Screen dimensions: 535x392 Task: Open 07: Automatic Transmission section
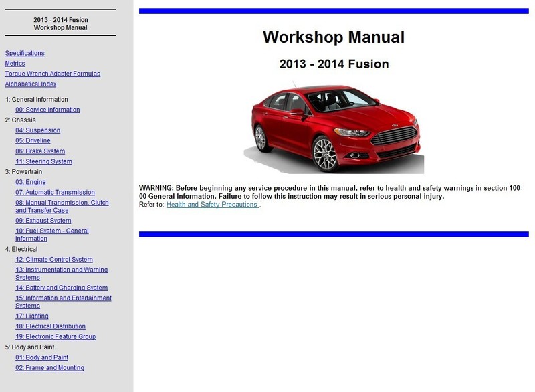pyautogui.click(x=55, y=192)
